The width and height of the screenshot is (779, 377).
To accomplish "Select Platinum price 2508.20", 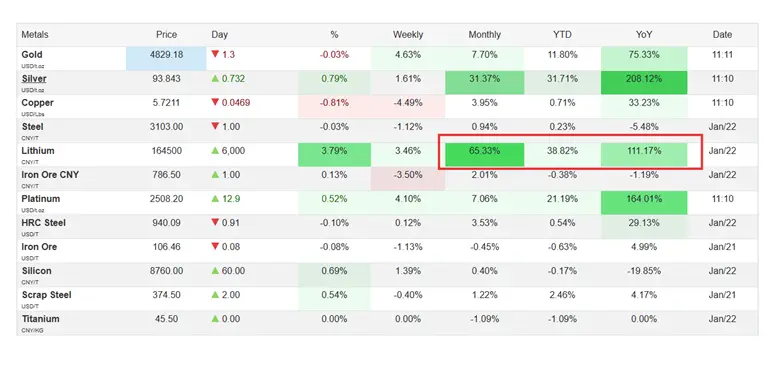I will [166, 199].
